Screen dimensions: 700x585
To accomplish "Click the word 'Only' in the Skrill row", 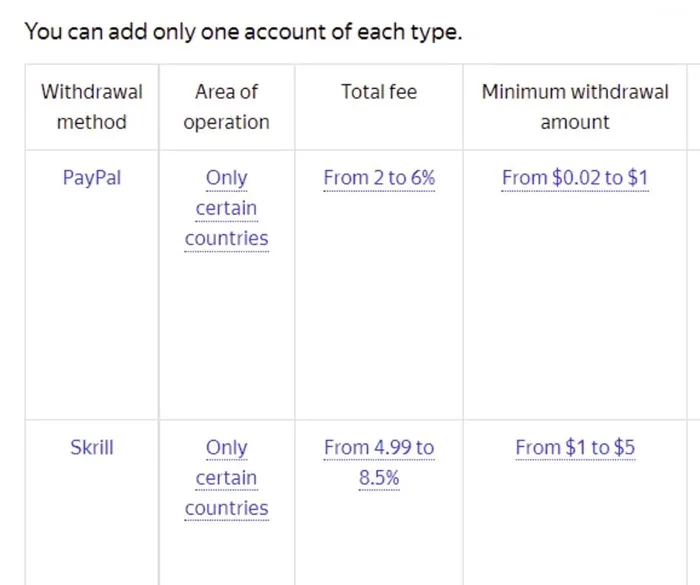I will point(226,448).
